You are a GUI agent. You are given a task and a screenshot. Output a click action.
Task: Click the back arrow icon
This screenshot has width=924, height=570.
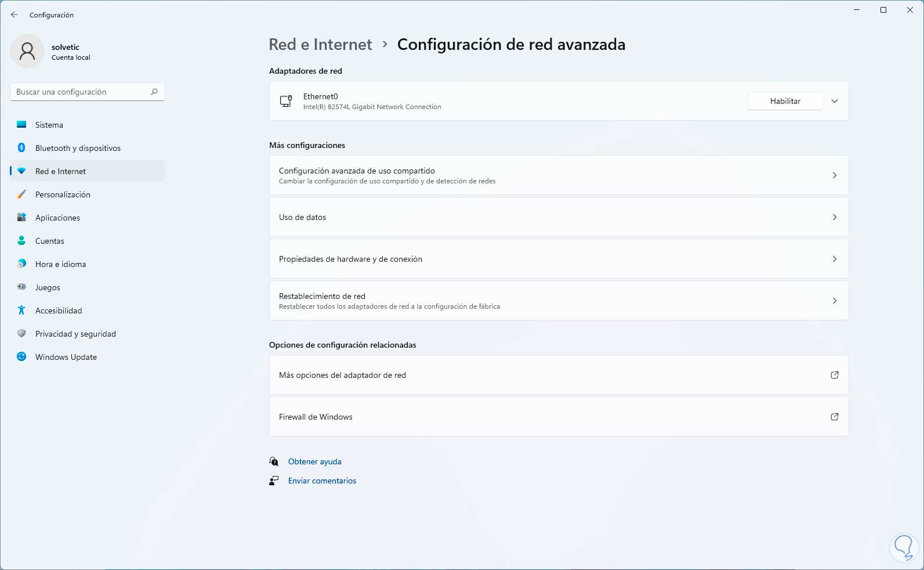(15, 15)
